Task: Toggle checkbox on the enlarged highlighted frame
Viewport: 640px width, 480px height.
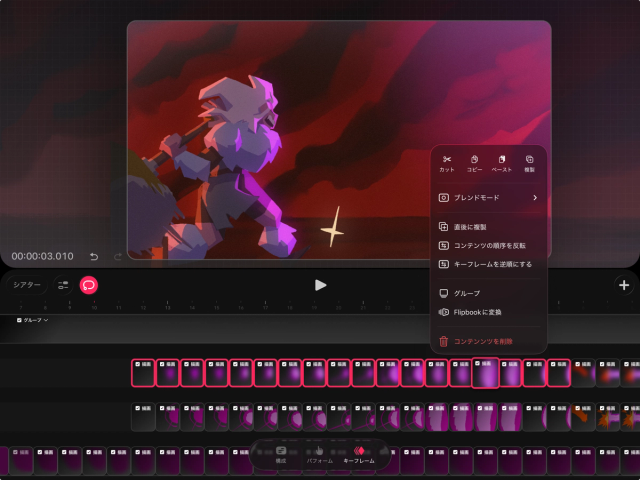Action: [x=478, y=363]
